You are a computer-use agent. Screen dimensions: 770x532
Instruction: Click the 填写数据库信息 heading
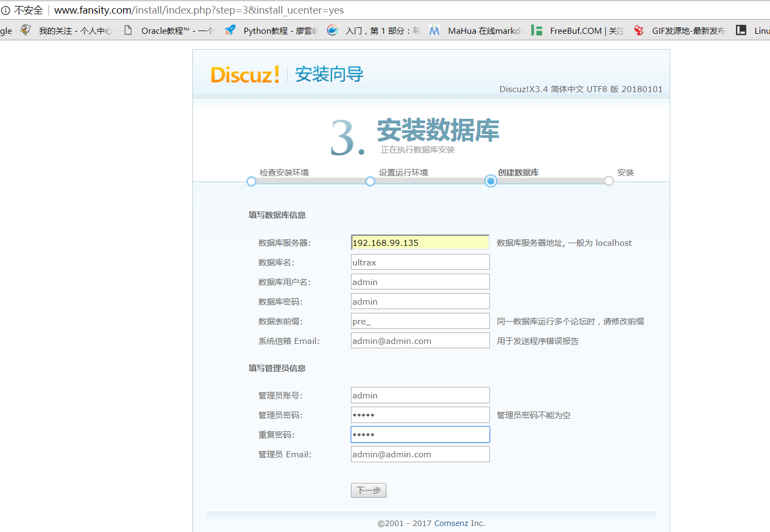coord(277,215)
